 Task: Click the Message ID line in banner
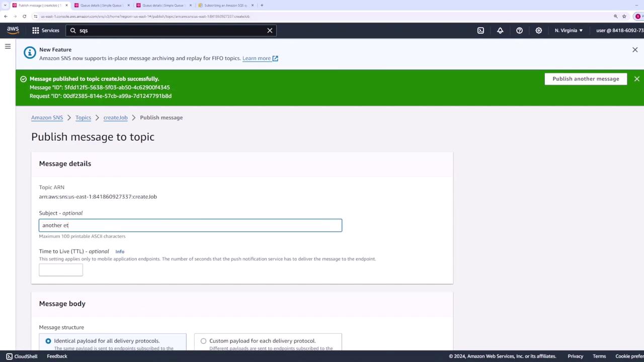pos(100,87)
